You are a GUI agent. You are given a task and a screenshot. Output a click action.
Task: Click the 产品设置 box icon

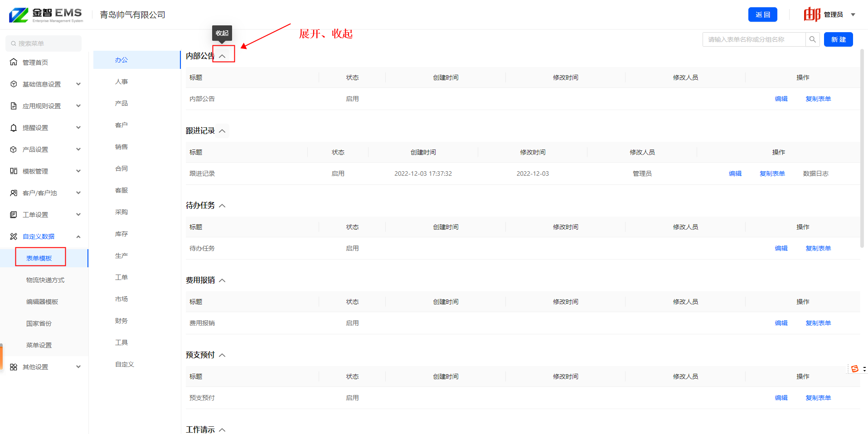pyautogui.click(x=14, y=149)
